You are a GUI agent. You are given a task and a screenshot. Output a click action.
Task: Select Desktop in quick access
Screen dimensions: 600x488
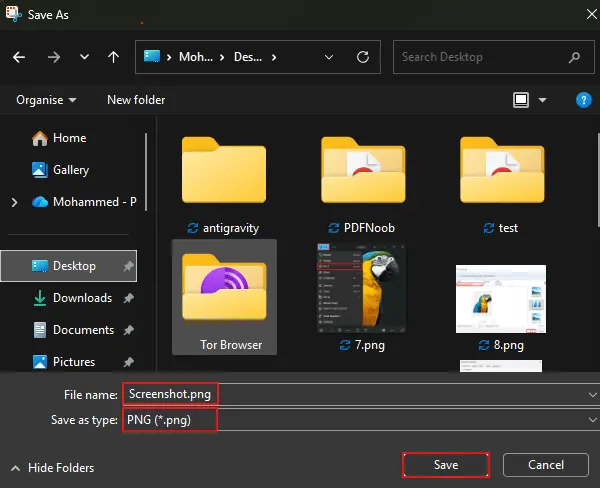(68, 266)
